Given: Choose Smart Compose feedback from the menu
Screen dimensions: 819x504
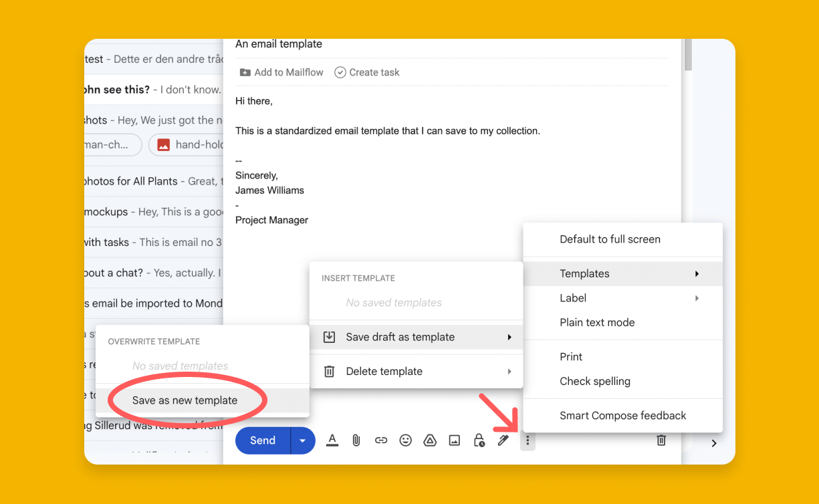Looking at the screenshot, I should [623, 415].
